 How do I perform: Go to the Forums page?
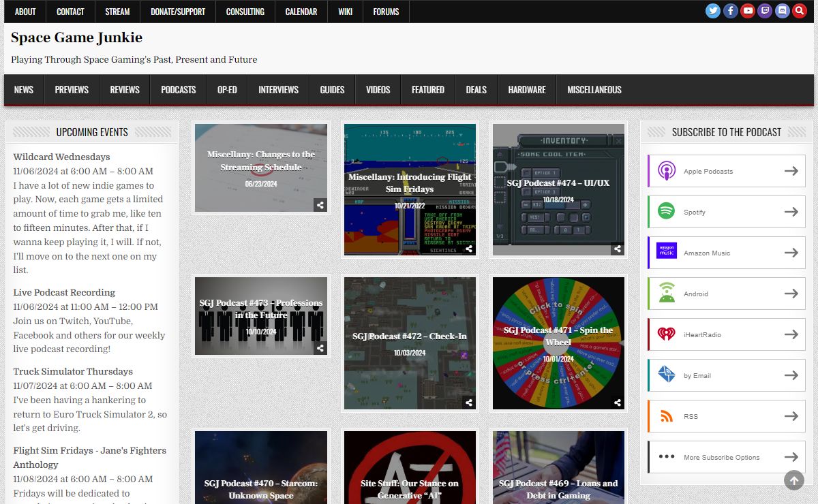pos(386,12)
